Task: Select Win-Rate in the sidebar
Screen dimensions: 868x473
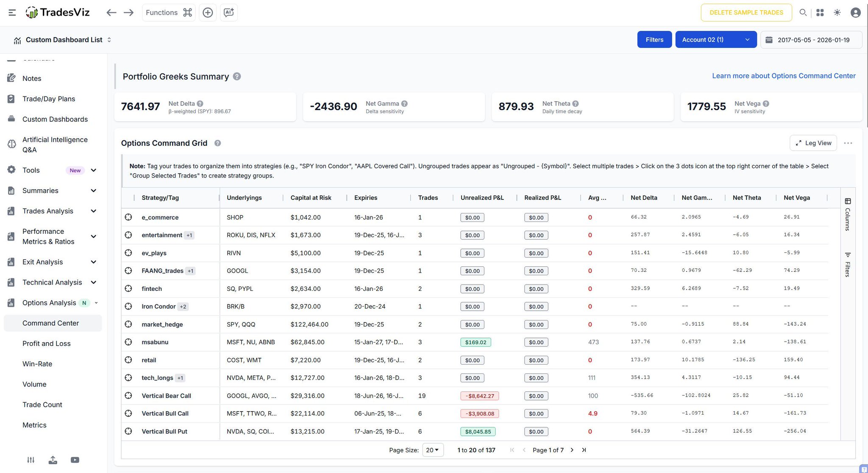Action: (37, 364)
